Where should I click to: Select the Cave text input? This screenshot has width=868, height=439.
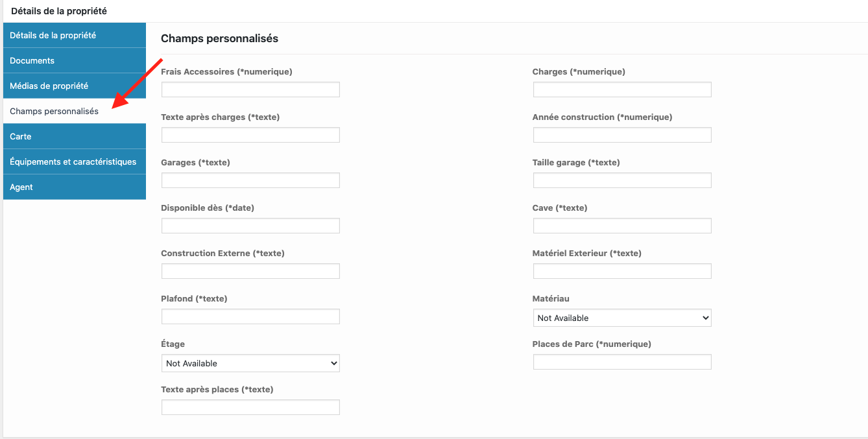[622, 226]
